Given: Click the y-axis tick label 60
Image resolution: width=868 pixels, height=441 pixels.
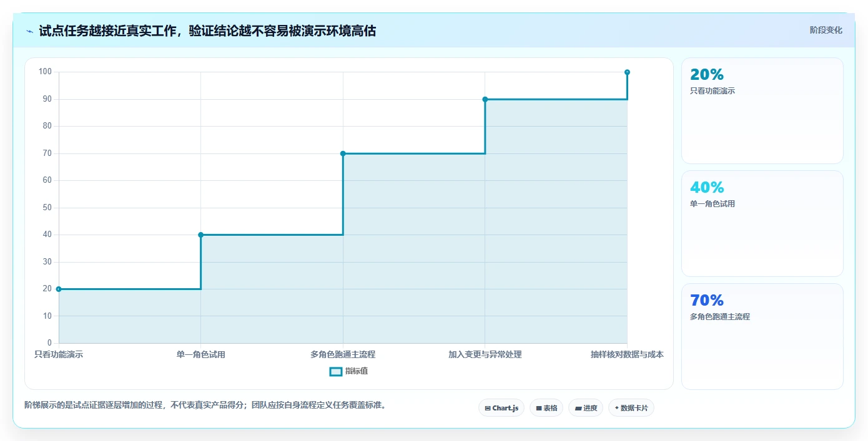Looking at the screenshot, I should point(47,180).
